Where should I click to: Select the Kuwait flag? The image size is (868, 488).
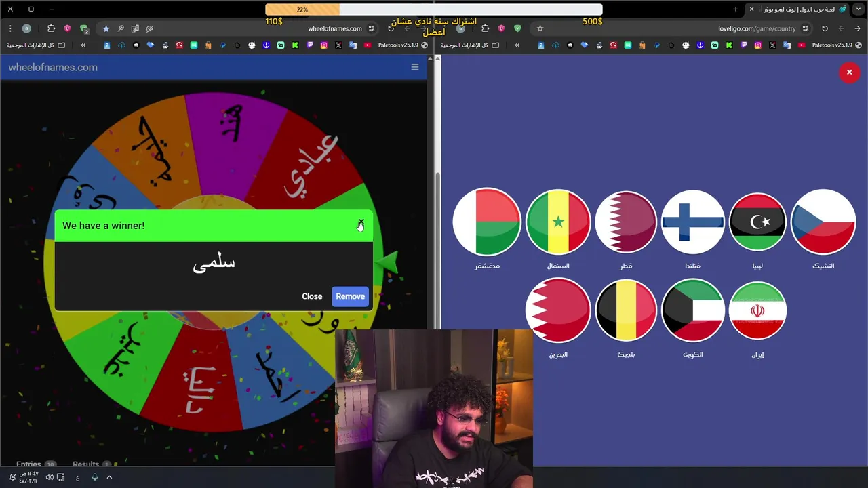tap(692, 310)
